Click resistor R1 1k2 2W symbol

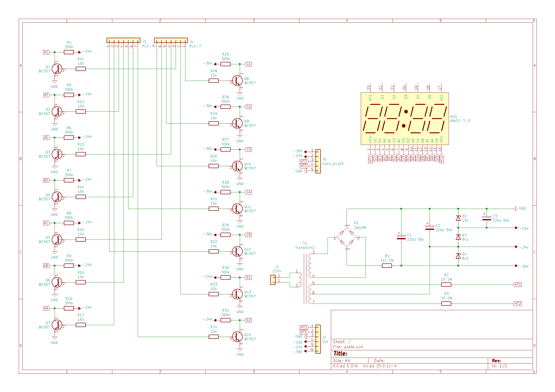[387, 266]
